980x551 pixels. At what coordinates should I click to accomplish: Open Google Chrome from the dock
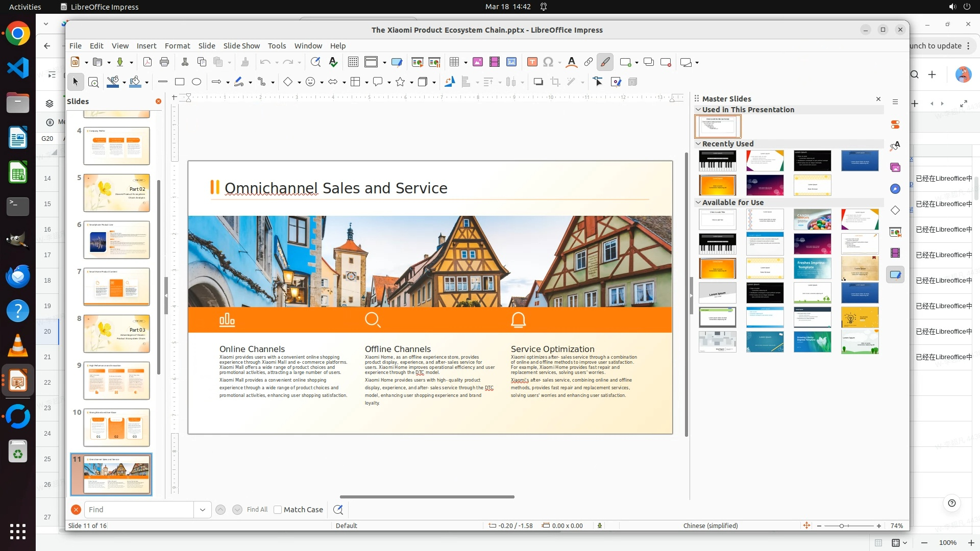[x=18, y=34]
